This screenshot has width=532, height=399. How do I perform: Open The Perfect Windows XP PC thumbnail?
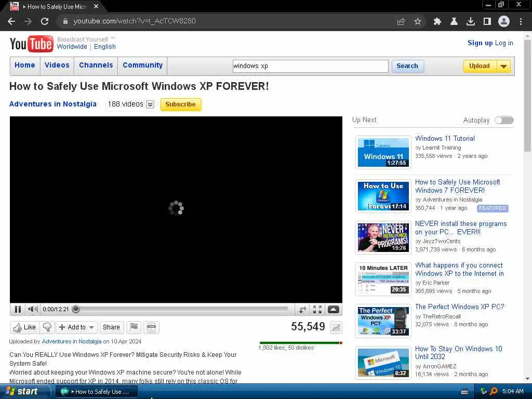coord(383,321)
